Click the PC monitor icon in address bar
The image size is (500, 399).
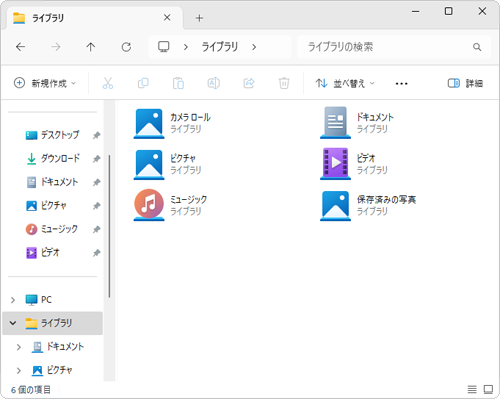click(164, 47)
